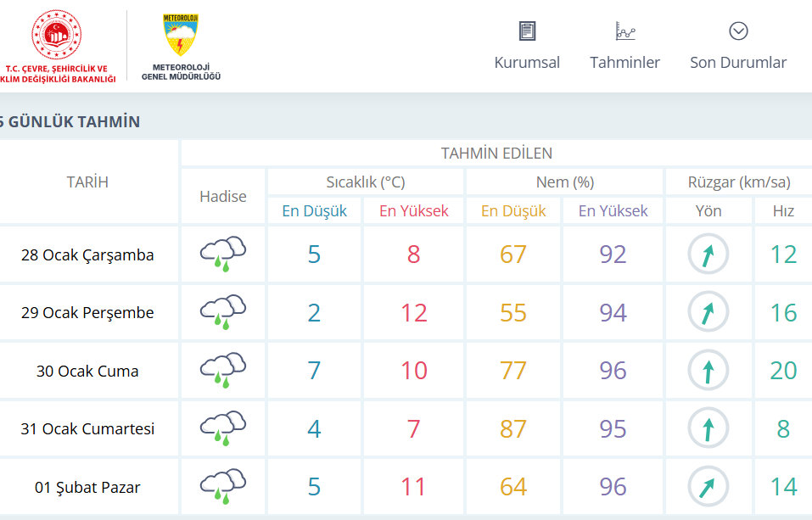Viewport: 812px width, 520px height.
Task: Click rain cloud icon for 29 Ocak Perşembe
Action: tap(223, 312)
